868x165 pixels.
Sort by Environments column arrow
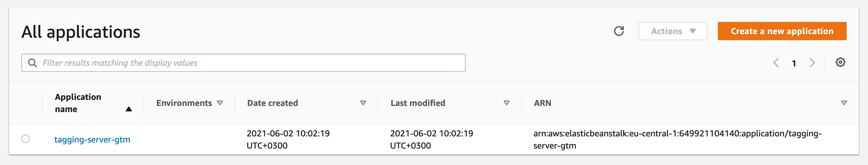(220, 103)
